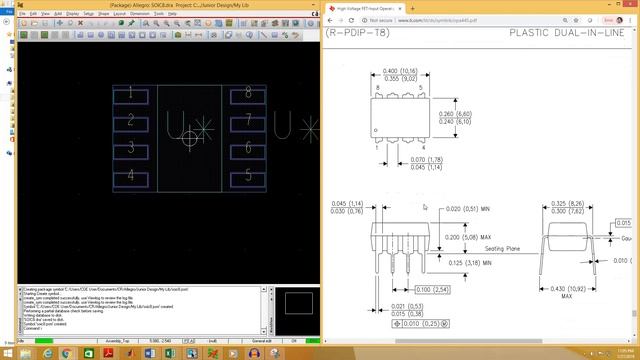Click the first green square icon in second toolbar
Screen dimensions: 640x360
tap(24, 35)
